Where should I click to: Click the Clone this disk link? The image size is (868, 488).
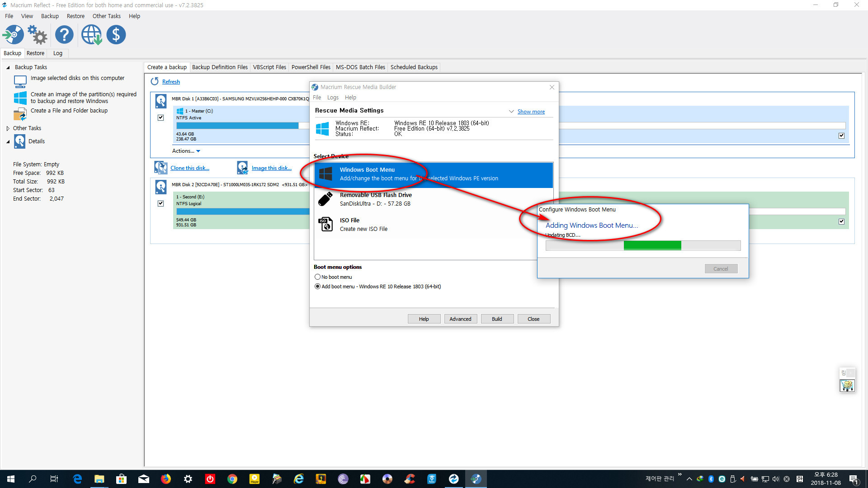click(190, 168)
